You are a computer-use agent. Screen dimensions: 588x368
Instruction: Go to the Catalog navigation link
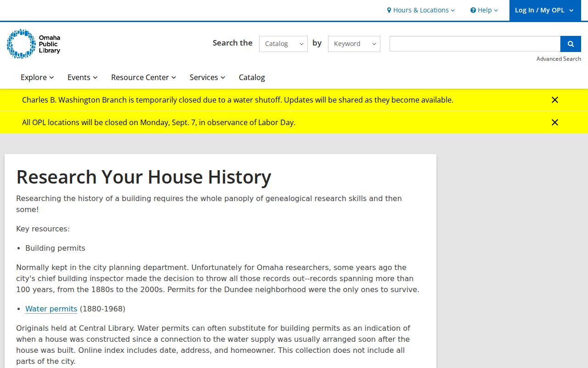pos(252,77)
